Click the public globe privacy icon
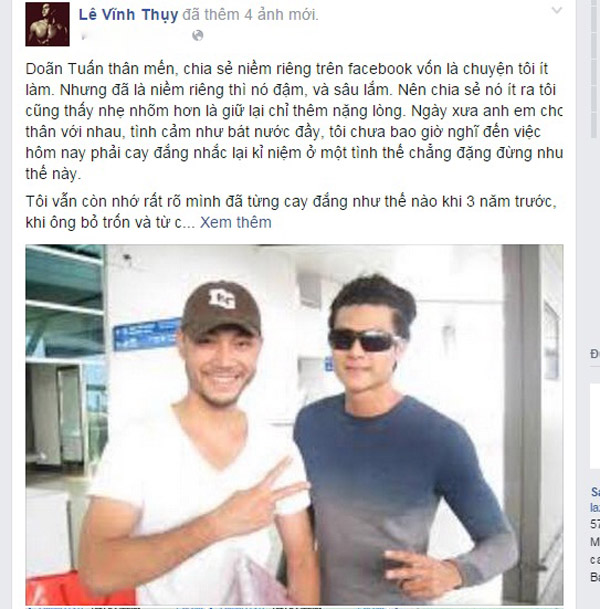This screenshot has width=600, height=609. point(198,36)
